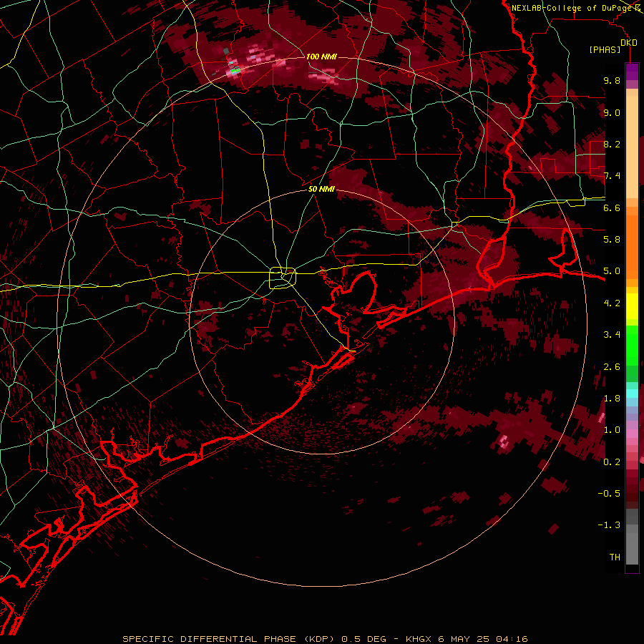This screenshot has height=644, width=644.
Task: Click the pink KDP core offshore in southeast
Action: click(504, 442)
